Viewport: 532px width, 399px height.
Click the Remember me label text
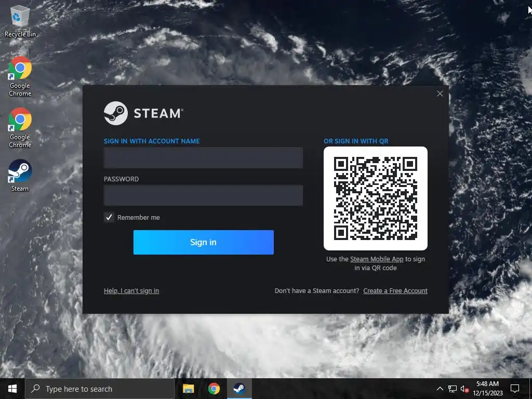pyautogui.click(x=138, y=218)
